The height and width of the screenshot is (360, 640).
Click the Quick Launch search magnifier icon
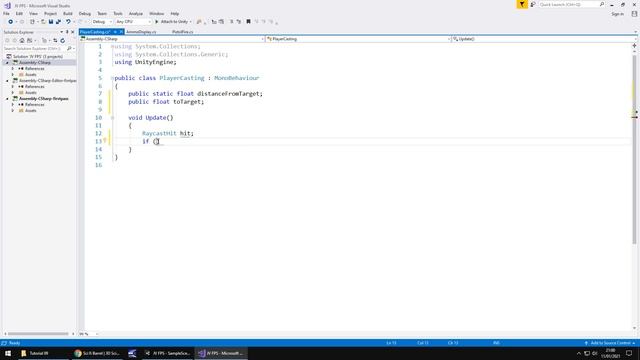click(602, 4)
